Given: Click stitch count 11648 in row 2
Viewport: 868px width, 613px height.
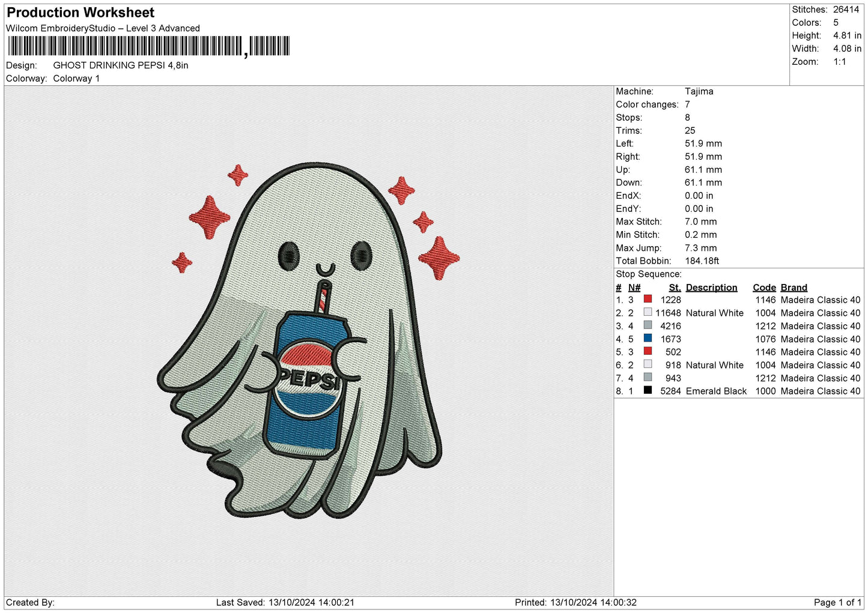Looking at the screenshot, I should point(668,313).
